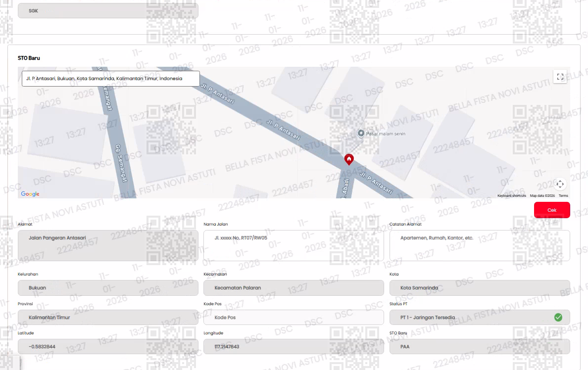Click the Kota Samarinda field
Screen dimensions: 588x370
480,288
